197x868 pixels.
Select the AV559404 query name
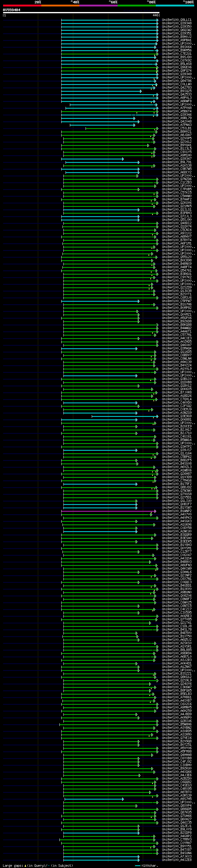pos(11,10)
